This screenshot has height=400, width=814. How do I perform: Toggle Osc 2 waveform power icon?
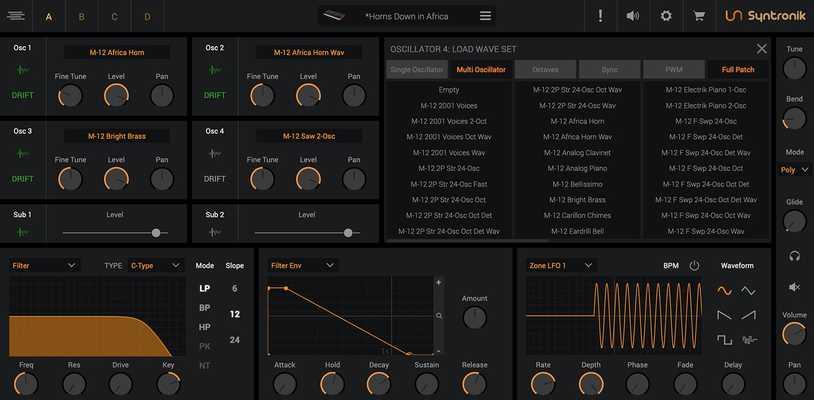coord(214,70)
